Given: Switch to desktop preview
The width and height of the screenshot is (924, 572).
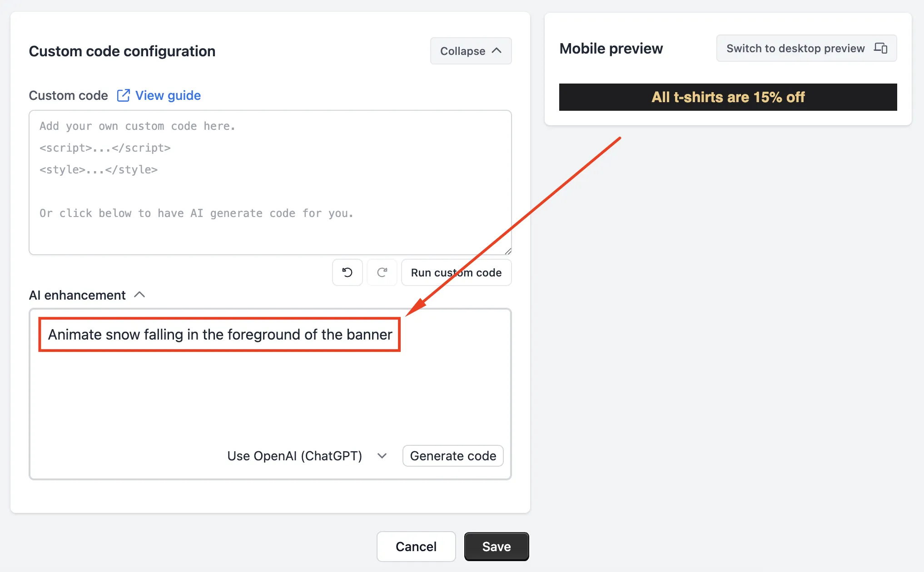Looking at the screenshot, I should click(x=806, y=48).
